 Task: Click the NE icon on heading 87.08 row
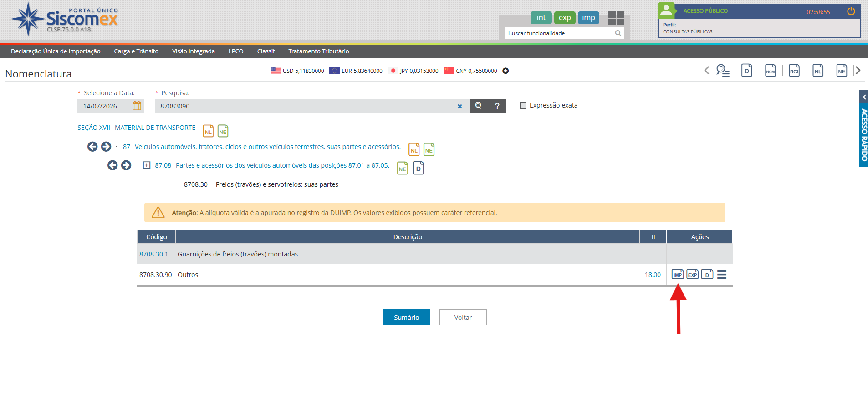click(x=403, y=168)
